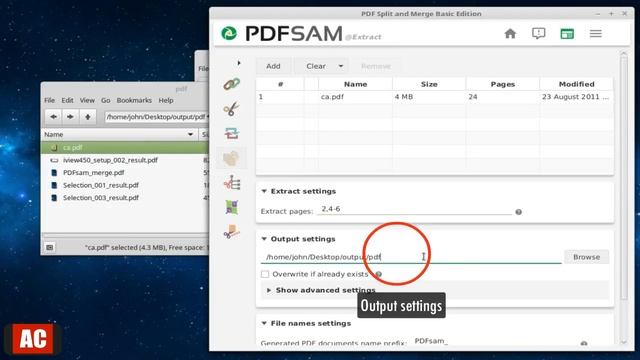
Task: Click the 4 MB size cell
Action: point(429,97)
